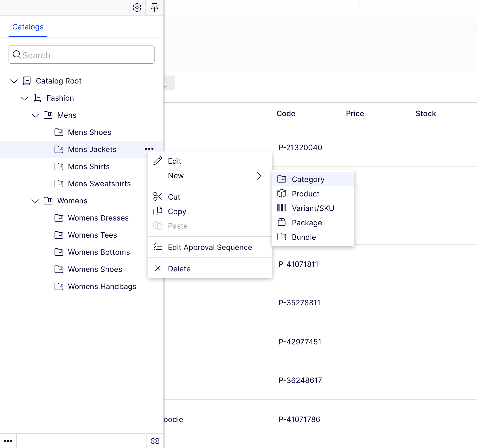The image size is (477, 448).
Task: Click Copy in the context menu
Action: (x=177, y=211)
